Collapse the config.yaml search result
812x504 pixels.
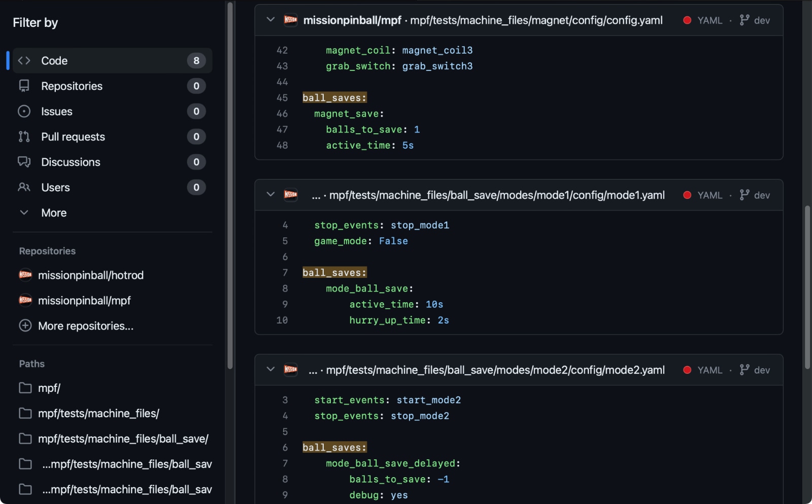coord(270,20)
